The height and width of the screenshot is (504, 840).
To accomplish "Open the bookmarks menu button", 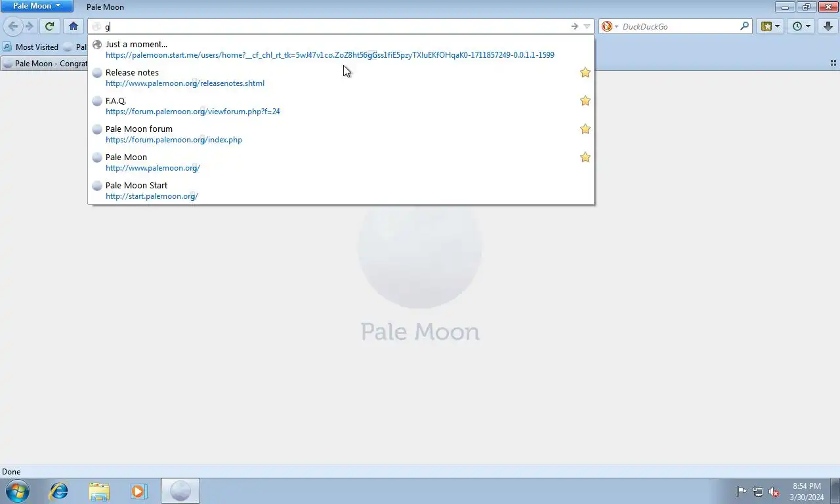I will point(766,26).
